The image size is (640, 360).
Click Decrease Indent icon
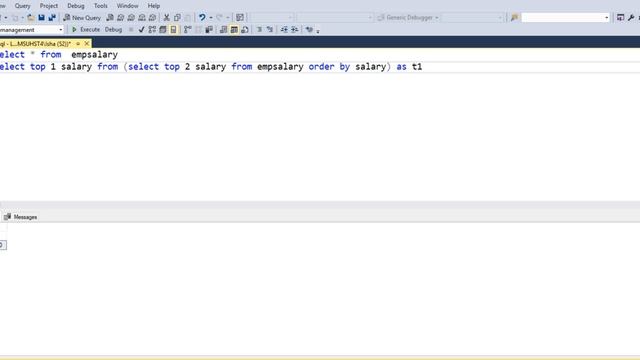point(284,29)
